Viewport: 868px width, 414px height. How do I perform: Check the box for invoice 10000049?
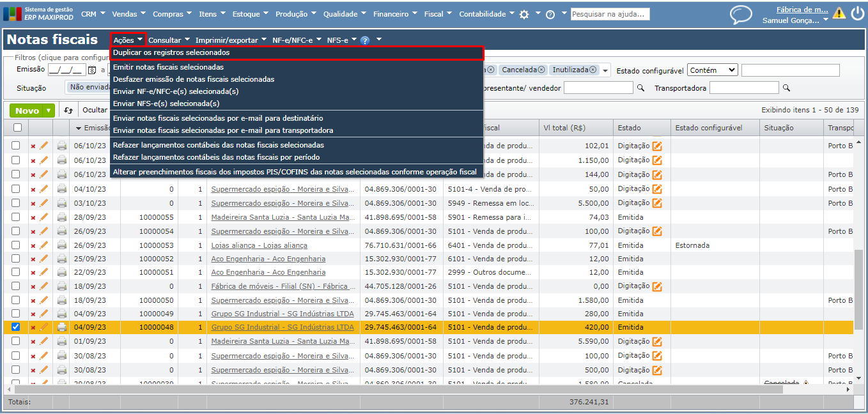tap(16, 314)
